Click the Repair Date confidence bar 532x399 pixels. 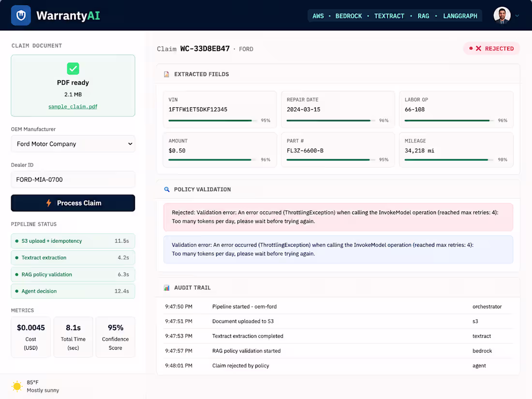click(331, 120)
